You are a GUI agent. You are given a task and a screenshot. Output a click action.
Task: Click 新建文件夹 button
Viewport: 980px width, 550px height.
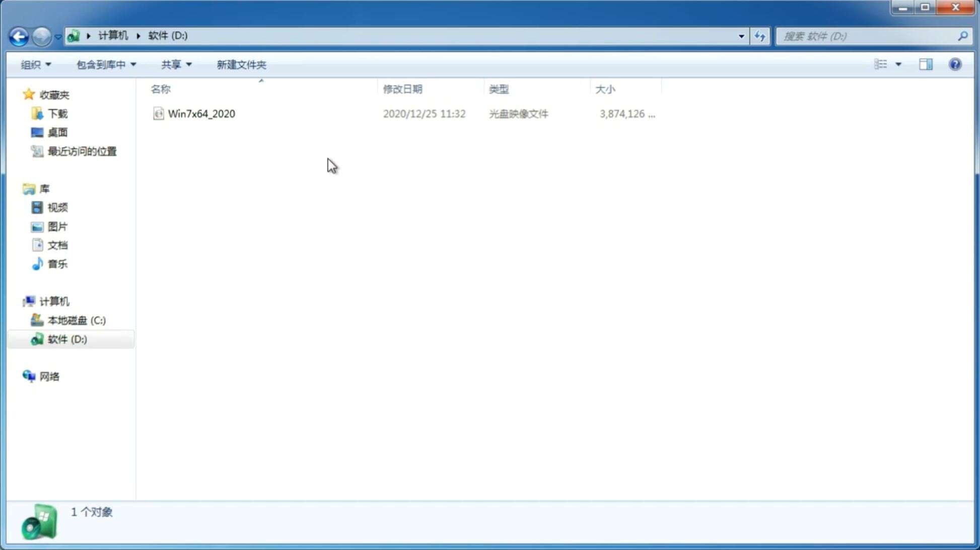point(241,64)
